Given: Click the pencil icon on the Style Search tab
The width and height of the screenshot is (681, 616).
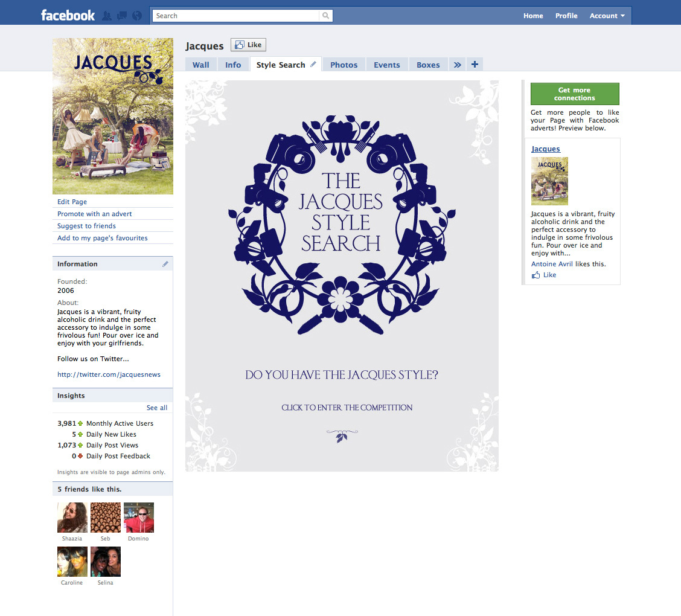Looking at the screenshot, I should click(313, 63).
